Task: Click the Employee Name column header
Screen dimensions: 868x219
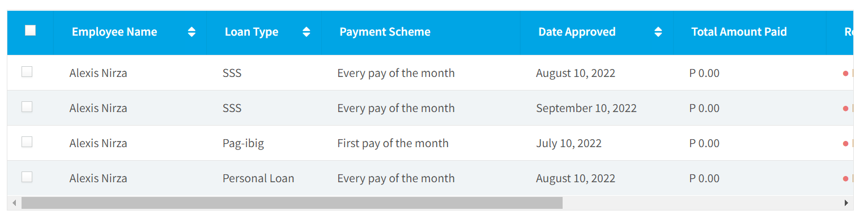Action: coord(114,32)
